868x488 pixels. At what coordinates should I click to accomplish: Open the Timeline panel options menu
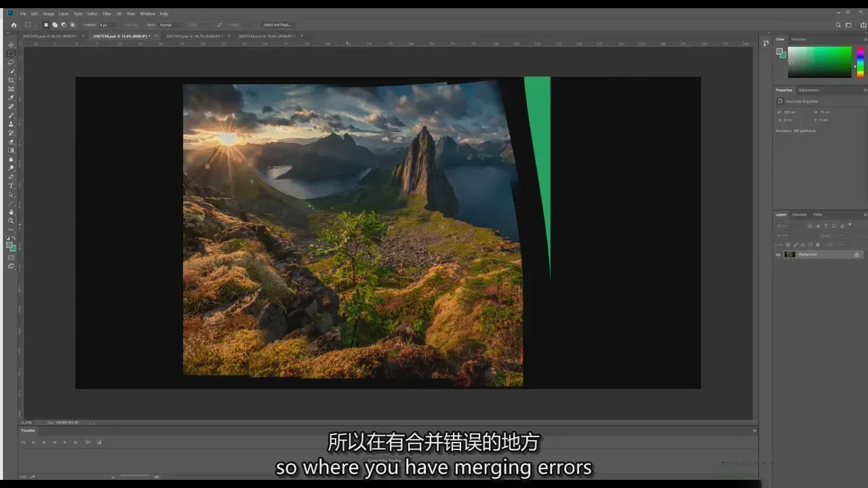coord(754,430)
